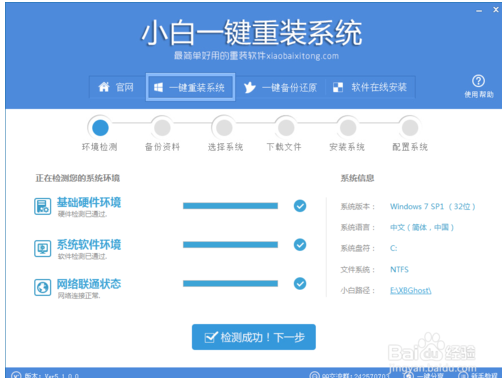This screenshot has width=502, height=378.
Task: Click 软件检测已通过 status text
Action: click(83, 256)
